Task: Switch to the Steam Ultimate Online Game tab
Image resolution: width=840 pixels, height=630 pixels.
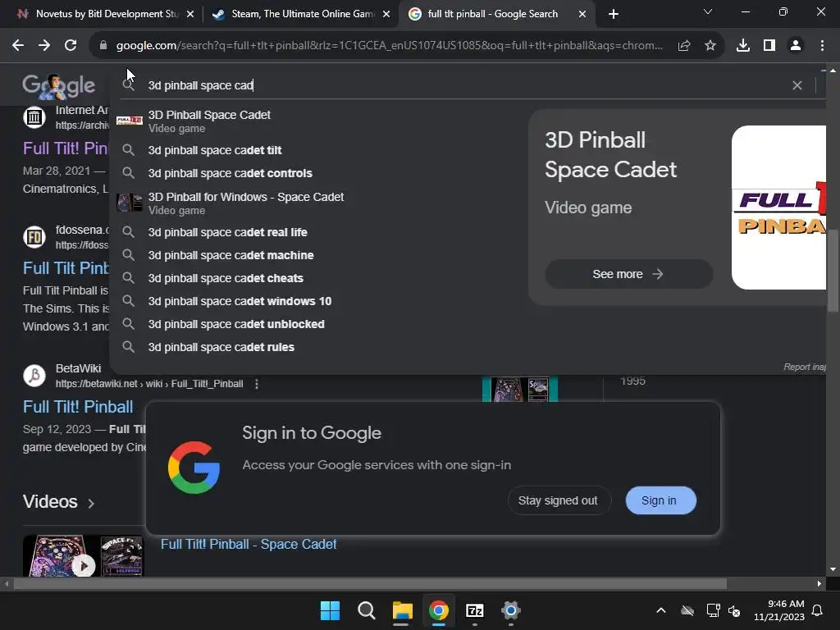Action: (300, 14)
